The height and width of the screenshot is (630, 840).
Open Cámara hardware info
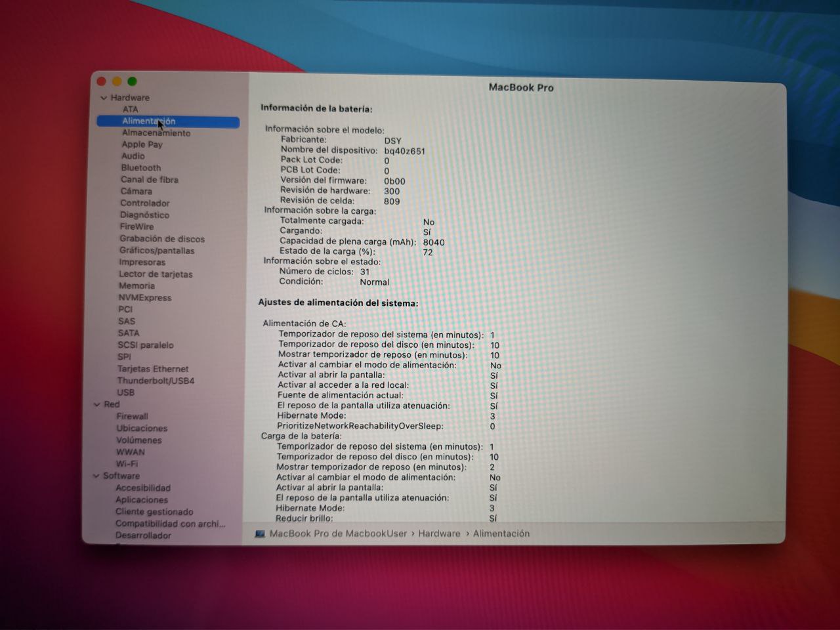point(136,192)
